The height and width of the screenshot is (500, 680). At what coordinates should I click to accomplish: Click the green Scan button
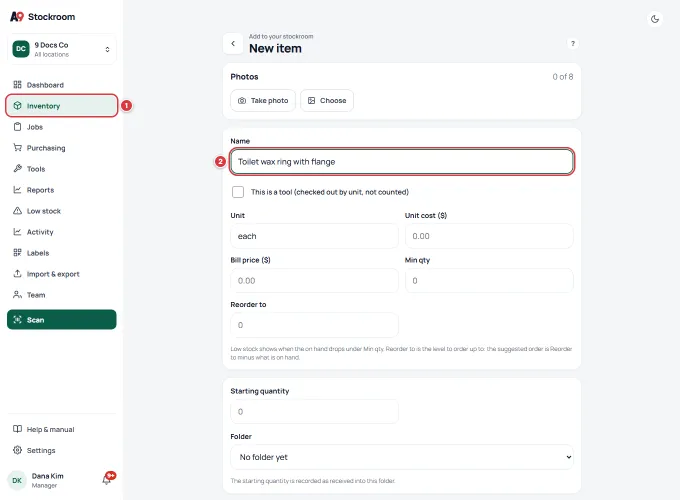coord(62,320)
